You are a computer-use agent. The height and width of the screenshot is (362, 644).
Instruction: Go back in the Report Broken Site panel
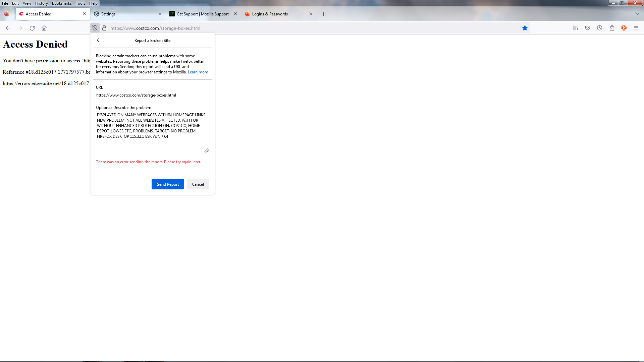(x=98, y=40)
